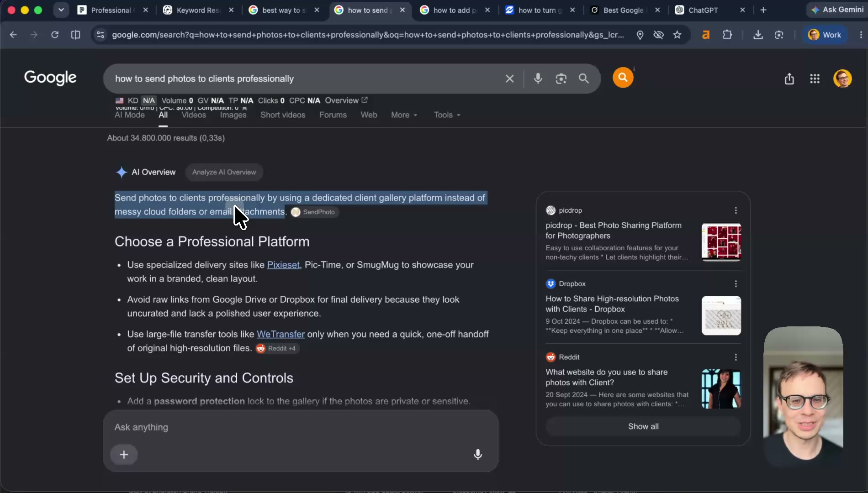
Task: Open Reddit 'What website do you use' result
Action: [x=607, y=378]
